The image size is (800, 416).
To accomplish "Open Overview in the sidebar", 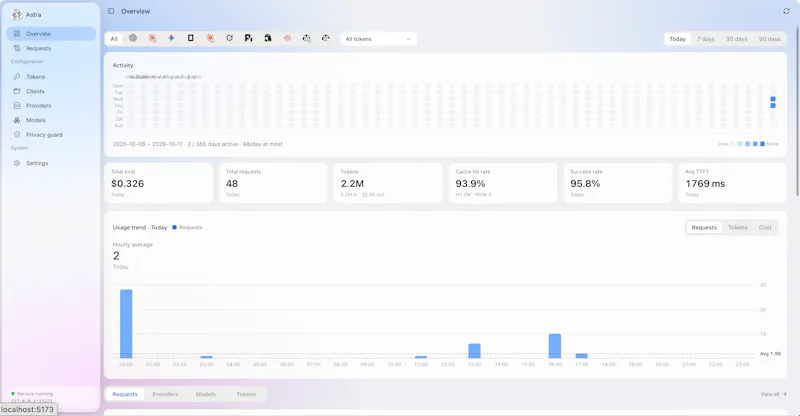I will tap(51, 34).
